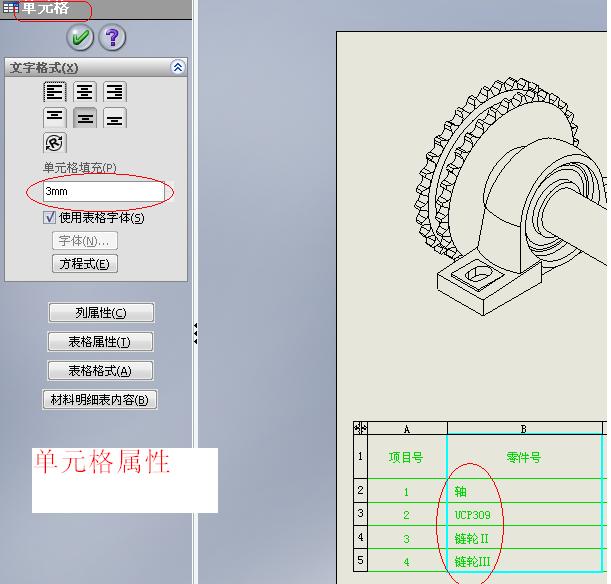The height and width of the screenshot is (584, 611).
Task: Select bottom vertical alignment icon
Action: (x=115, y=118)
